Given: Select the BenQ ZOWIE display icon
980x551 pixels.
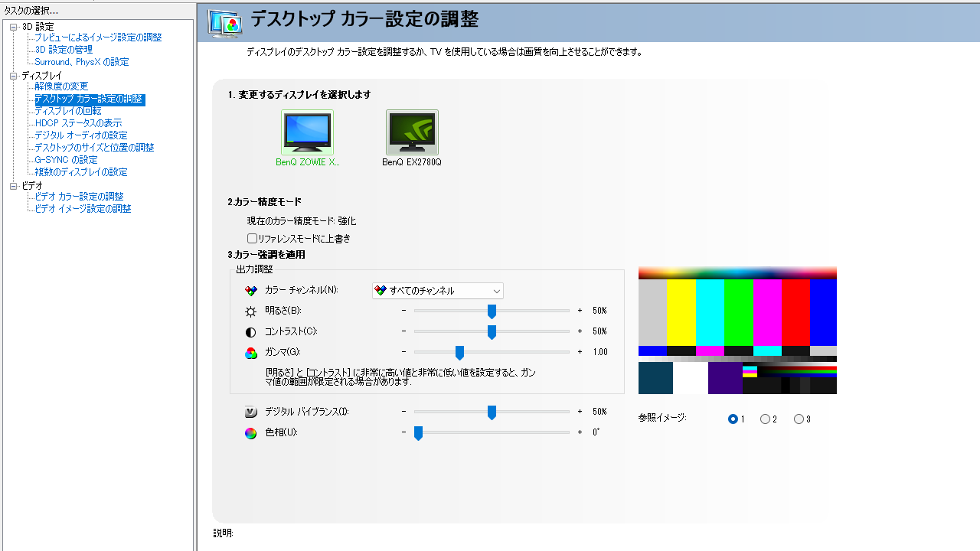Looking at the screenshot, I should [x=307, y=133].
